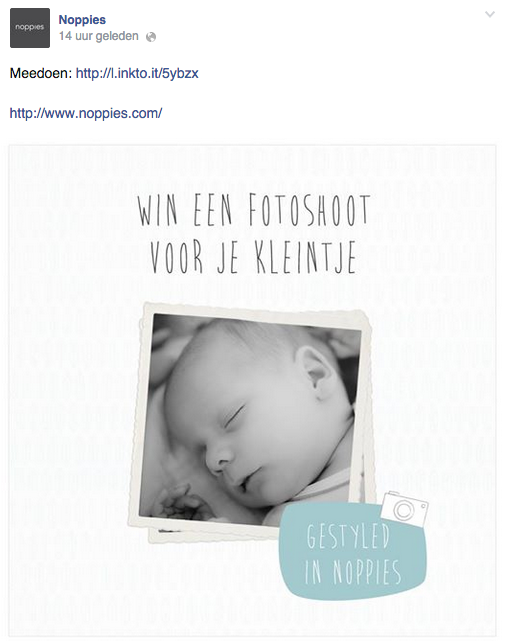Screen dimensions: 505x641
Task: Open the Noppies profile picture
Action: tap(30, 28)
